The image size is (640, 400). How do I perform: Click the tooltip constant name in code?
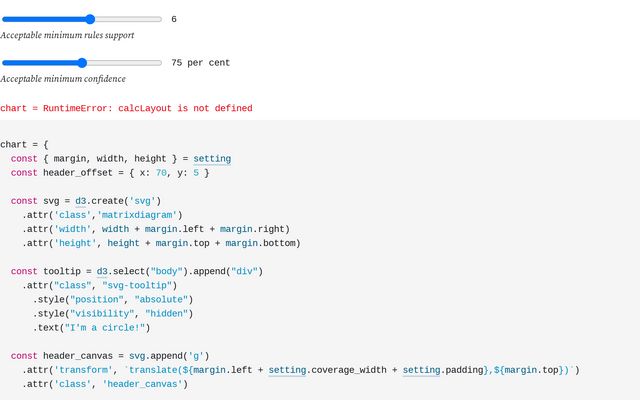(63, 271)
